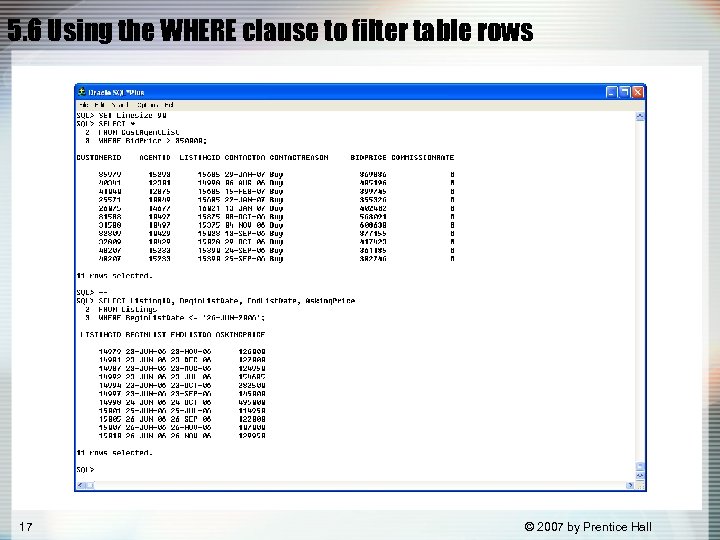Click the '© 2007 by Prentice Hall' footer text

588,526
